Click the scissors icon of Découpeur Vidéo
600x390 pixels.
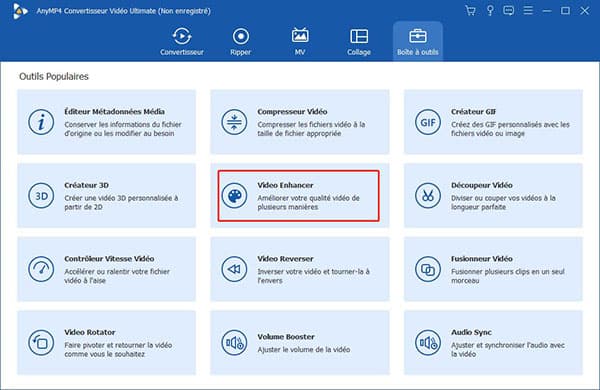click(428, 196)
